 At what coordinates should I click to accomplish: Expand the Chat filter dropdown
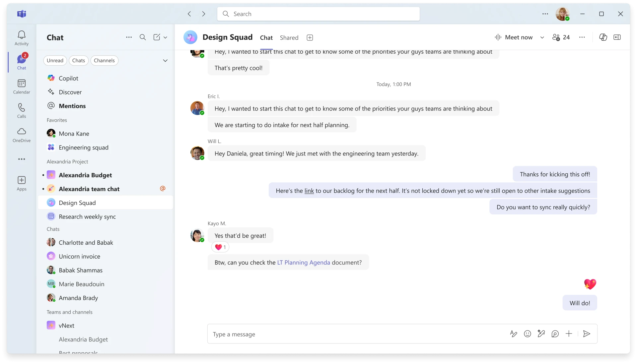(165, 60)
